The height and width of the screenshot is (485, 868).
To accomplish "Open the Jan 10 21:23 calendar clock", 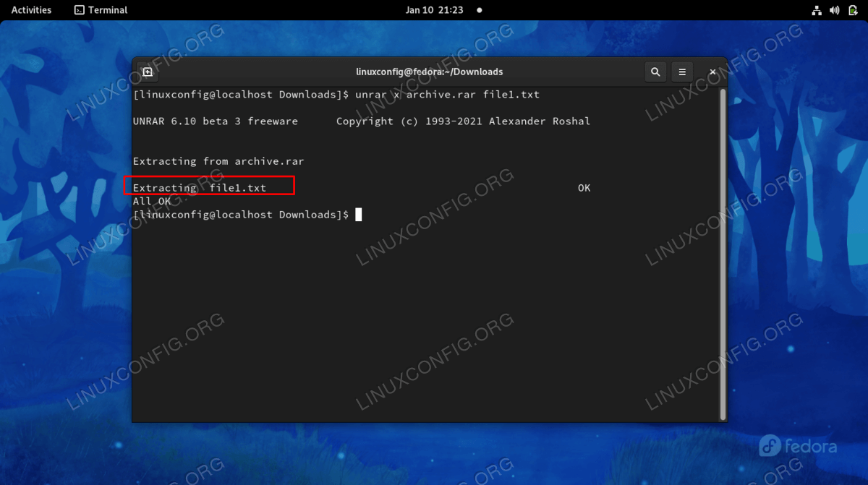I will click(x=435, y=10).
